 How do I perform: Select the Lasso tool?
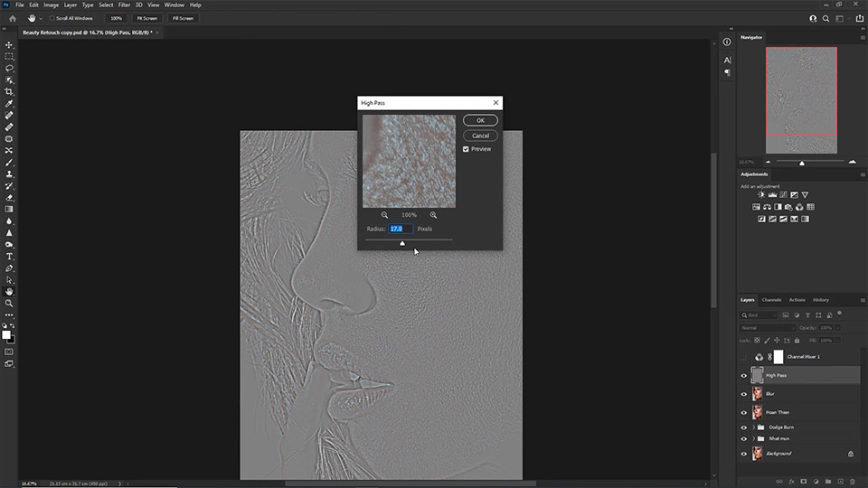(x=9, y=68)
